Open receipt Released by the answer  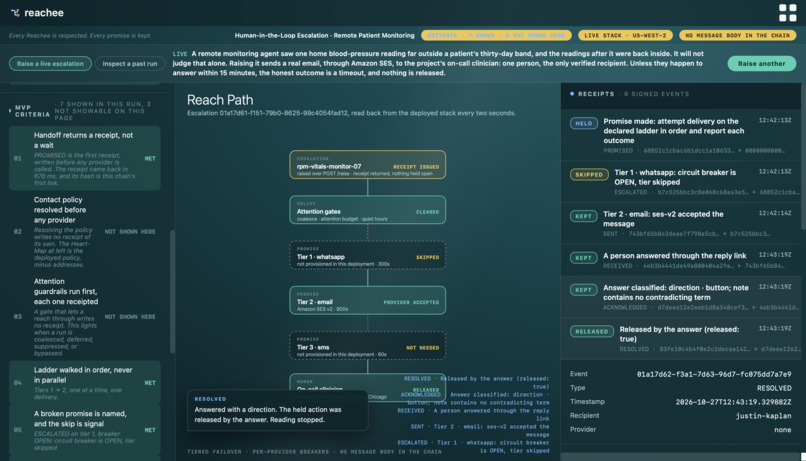click(681, 339)
